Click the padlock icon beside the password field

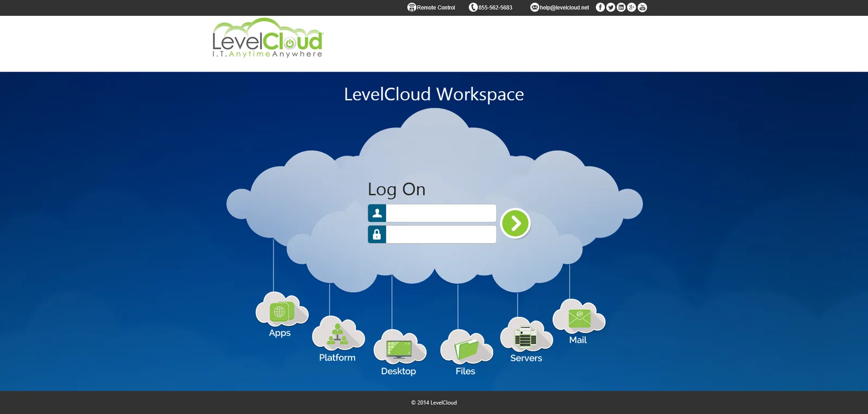click(x=377, y=234)
